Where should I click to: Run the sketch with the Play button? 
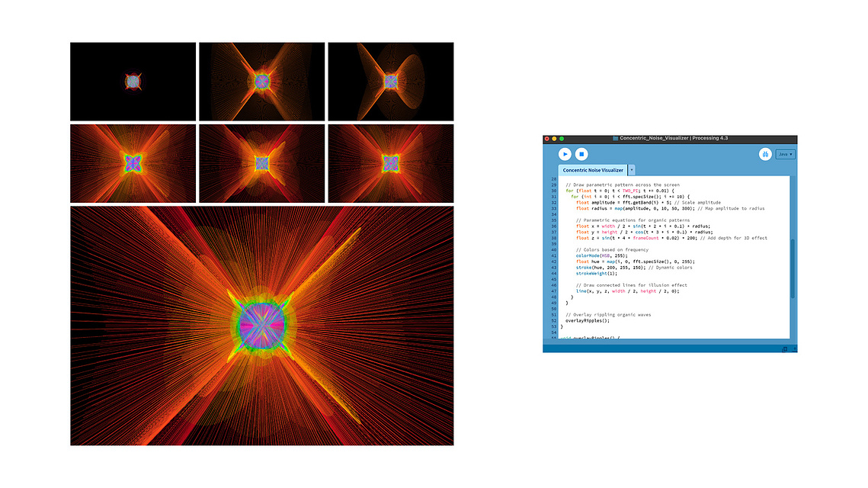565,154
